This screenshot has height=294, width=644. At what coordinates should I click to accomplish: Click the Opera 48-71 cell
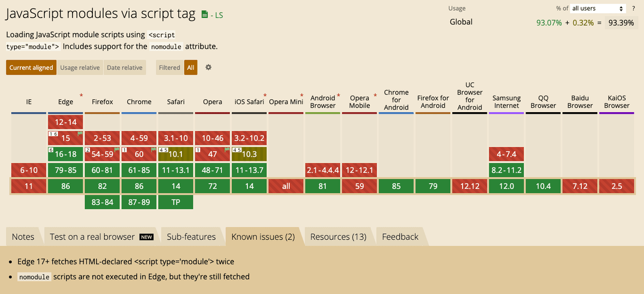(213, 170)
